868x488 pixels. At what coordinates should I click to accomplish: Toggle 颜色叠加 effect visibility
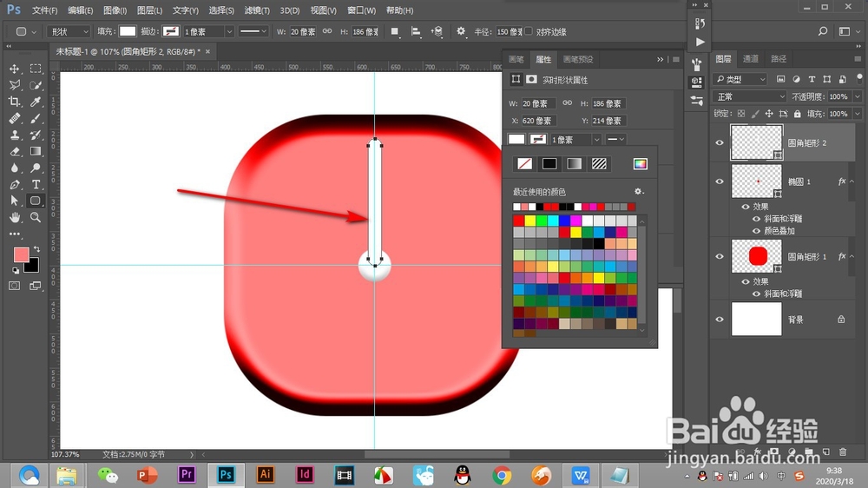[756, 230]
